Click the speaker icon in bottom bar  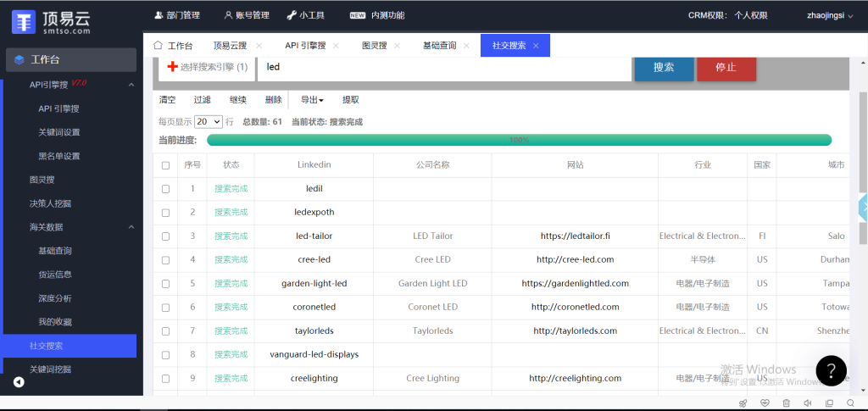807,403
